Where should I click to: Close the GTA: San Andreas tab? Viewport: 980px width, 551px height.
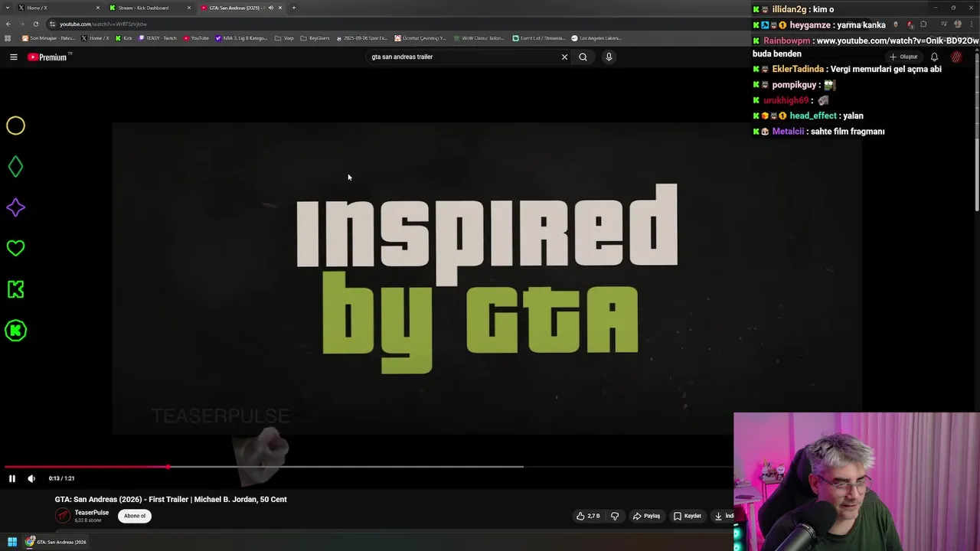tap(280, 8)
